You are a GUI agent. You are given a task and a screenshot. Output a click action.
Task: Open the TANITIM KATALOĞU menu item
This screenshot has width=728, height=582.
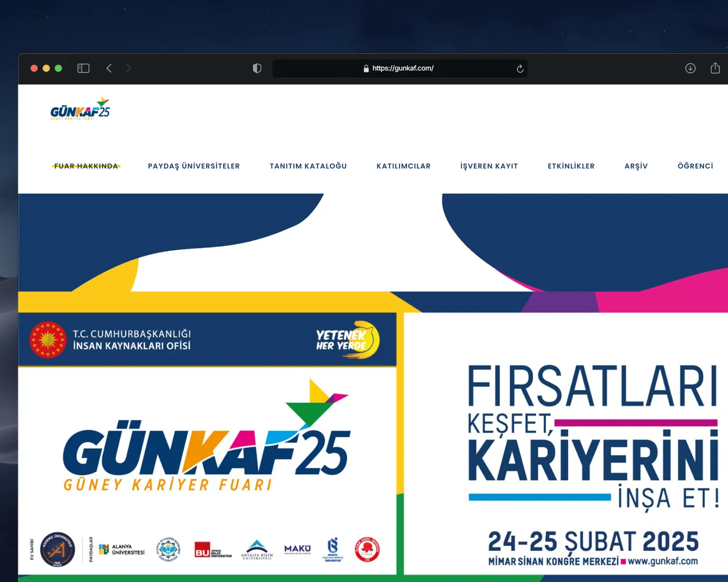308,166
